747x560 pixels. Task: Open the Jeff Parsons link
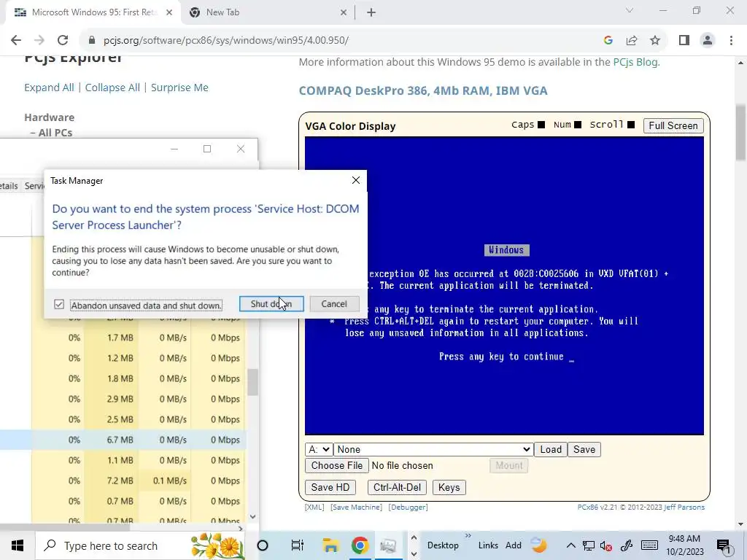[x=684, y=507]
